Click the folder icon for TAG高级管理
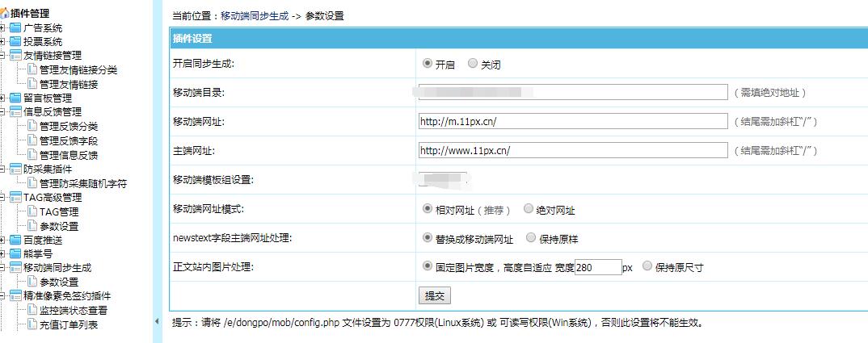868x343 pixels. tap(15, 197)
